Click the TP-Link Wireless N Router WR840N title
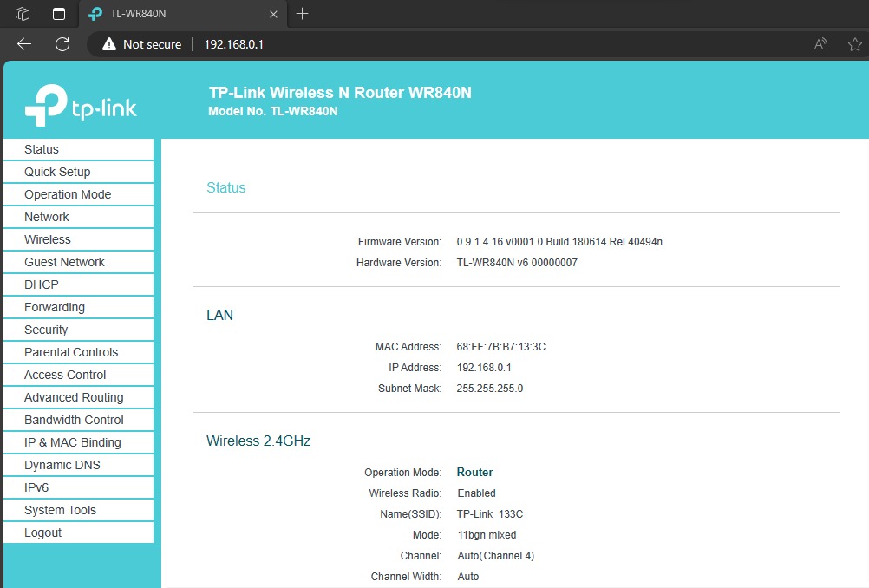The image size is (869, 588). click(340, 93)
